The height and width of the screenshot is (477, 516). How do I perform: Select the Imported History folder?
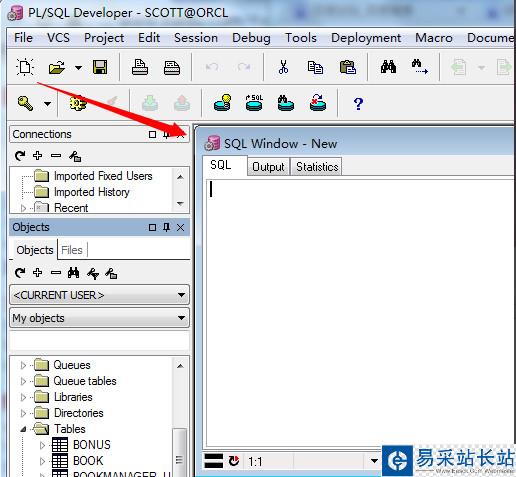point(92,192)
